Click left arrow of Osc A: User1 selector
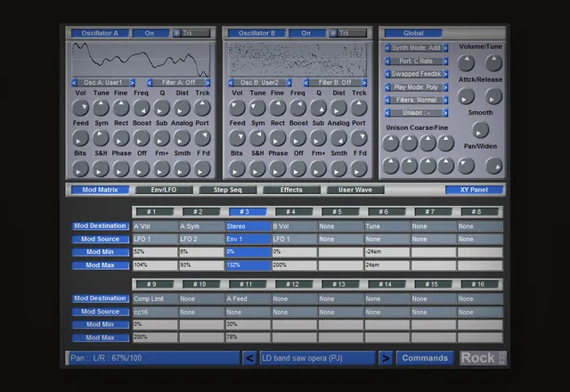 tap(75, 83)
